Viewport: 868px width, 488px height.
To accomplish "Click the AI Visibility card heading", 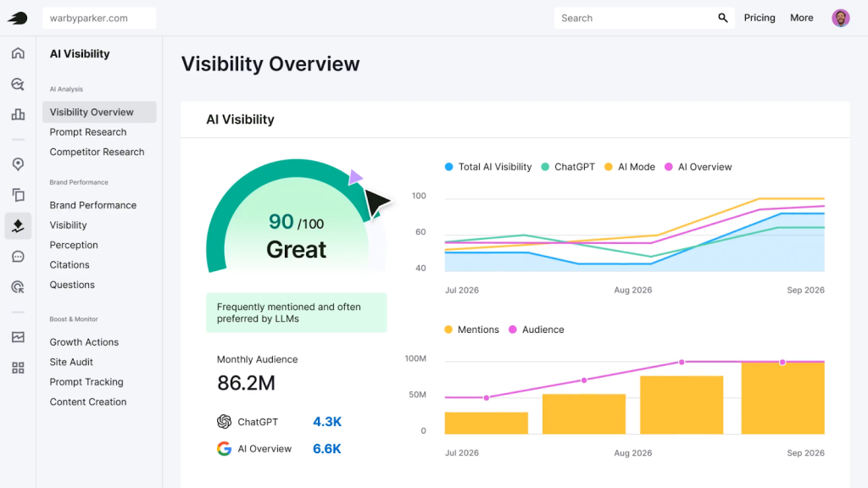I will (x=240, y=119).
